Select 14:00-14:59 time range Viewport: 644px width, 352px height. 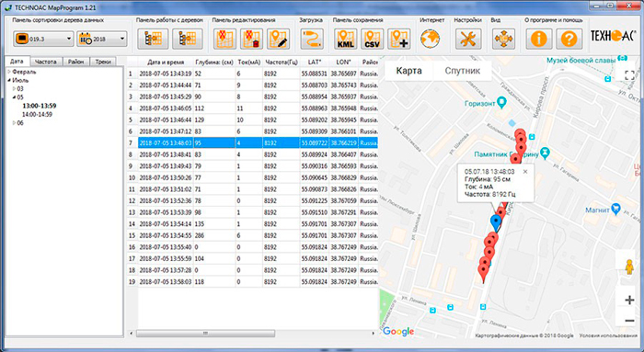click(37, 115)
